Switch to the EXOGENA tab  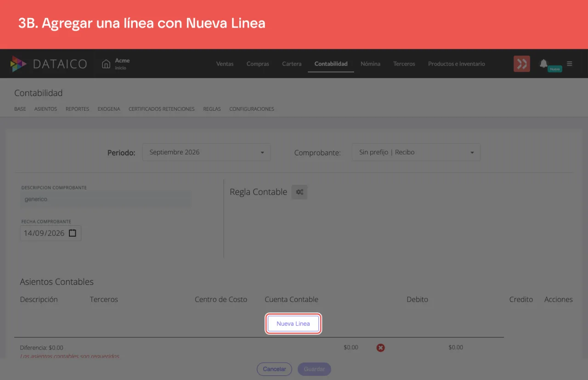109,109
